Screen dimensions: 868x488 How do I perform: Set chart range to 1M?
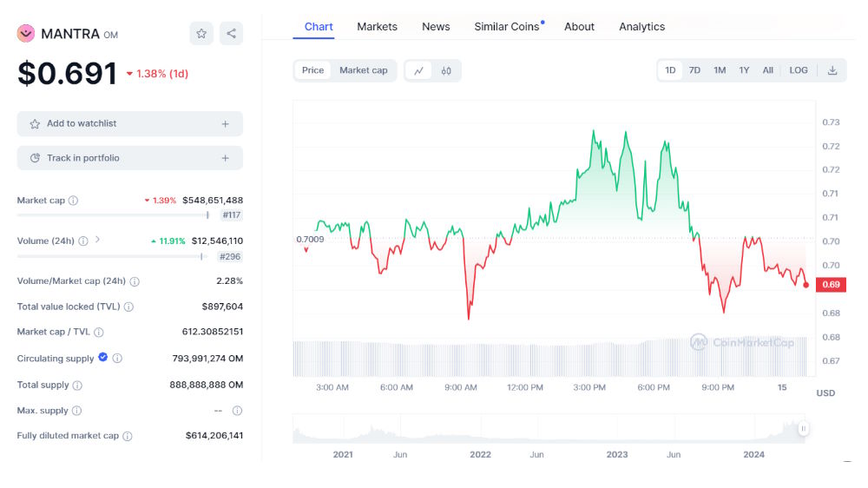tap(720, 70)
